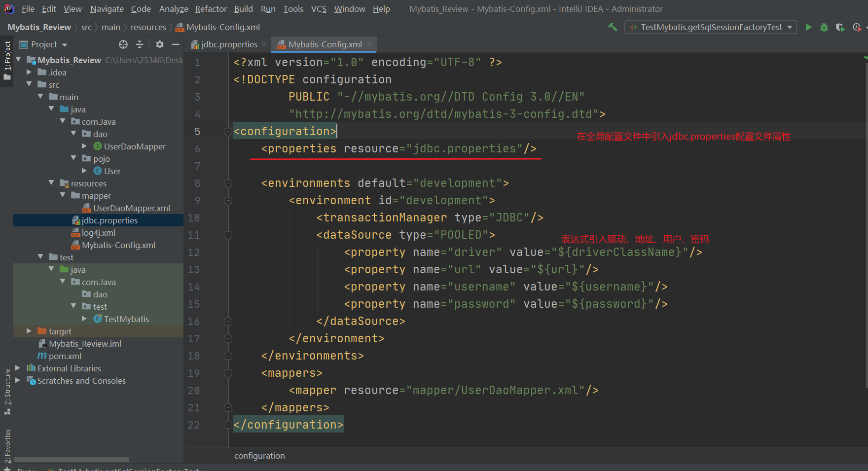
Task: Click the locate-in-project target icon
Action: (x=123, y=44)
